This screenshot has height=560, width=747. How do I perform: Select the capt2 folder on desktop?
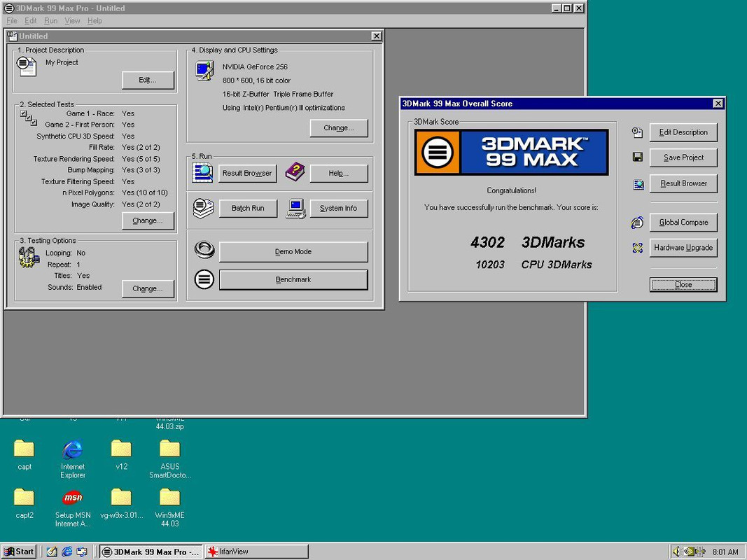click(25, 504)
